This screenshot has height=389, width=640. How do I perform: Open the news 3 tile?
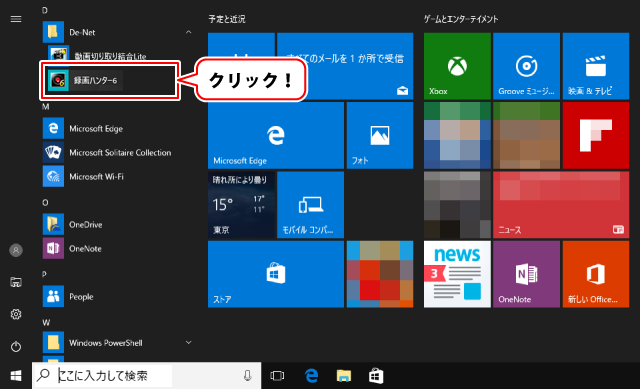(457, 274)
